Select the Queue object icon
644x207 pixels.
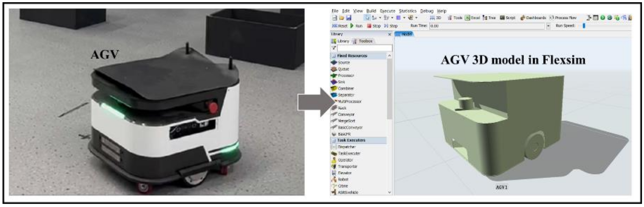coord(334,69)
